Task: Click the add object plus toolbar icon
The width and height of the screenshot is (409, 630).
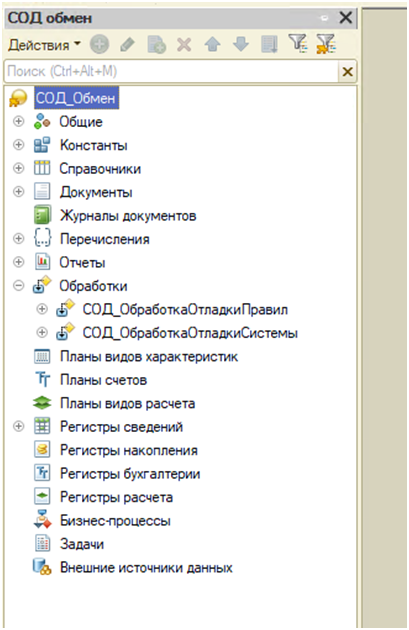Action: 99,44
